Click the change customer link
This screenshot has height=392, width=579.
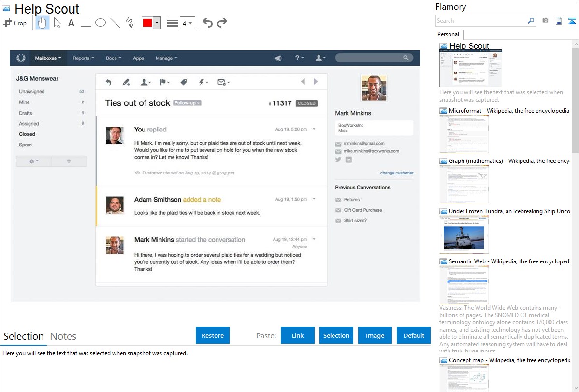(397, 173)
